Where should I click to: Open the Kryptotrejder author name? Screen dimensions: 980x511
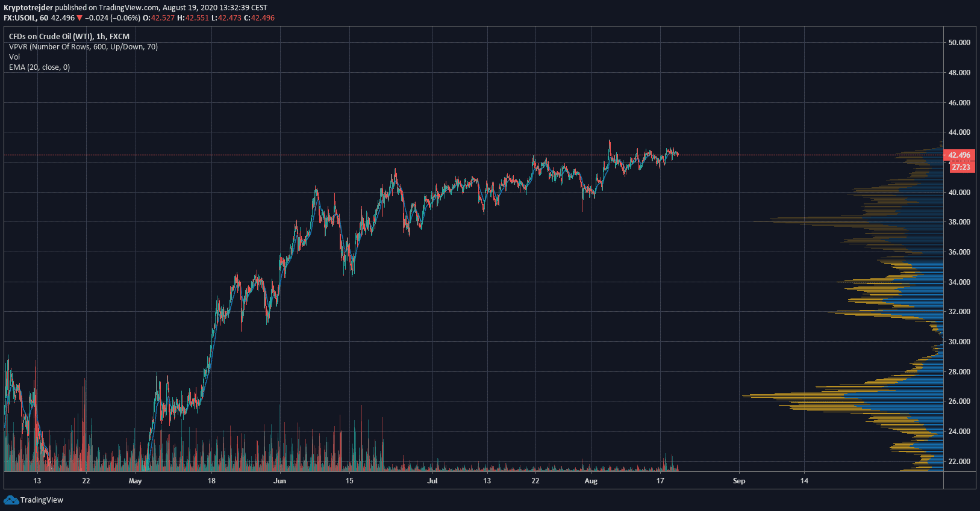(x=28, y=8)
